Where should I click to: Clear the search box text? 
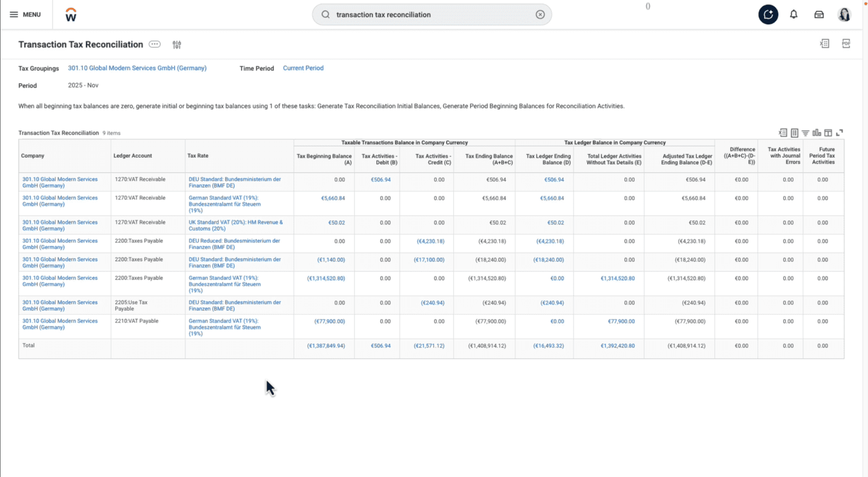click(540, 15)
